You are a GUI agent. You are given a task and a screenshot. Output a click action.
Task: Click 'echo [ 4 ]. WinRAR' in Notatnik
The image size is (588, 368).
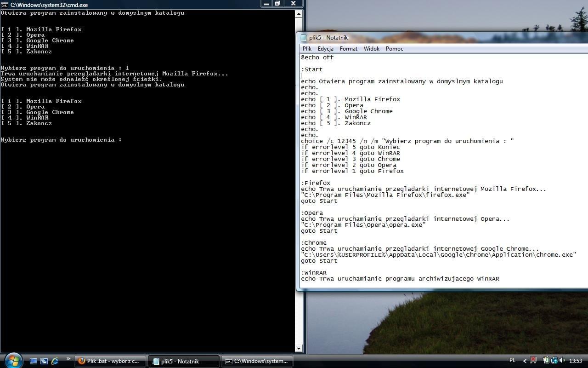334,117
